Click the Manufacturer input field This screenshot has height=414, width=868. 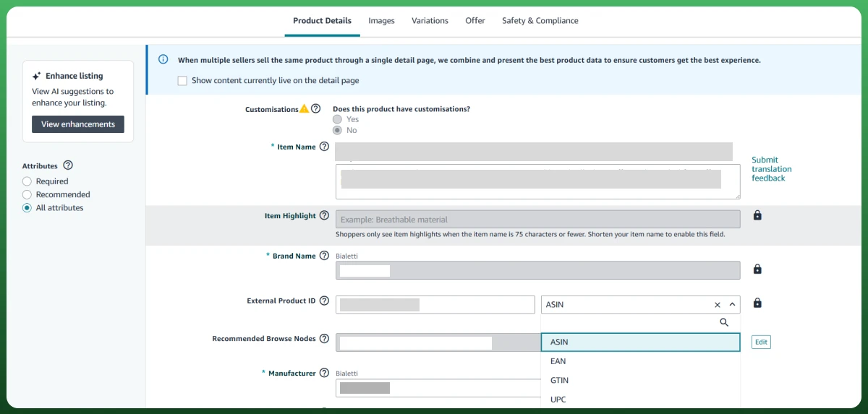[438, 388]
